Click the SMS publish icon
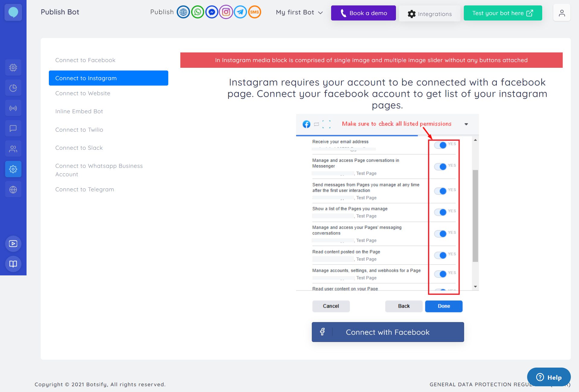The height and width of the screenshot is (392, 579). [255, 12]
